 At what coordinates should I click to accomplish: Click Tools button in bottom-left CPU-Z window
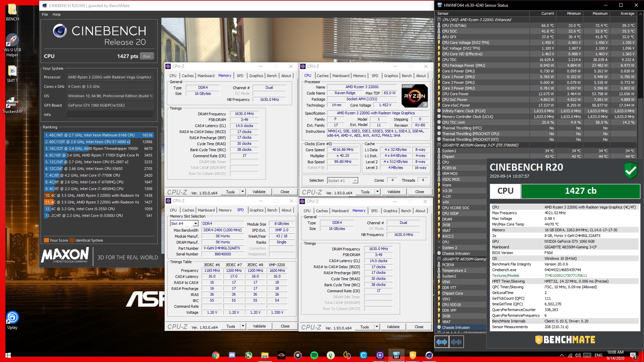pos(231,326)
